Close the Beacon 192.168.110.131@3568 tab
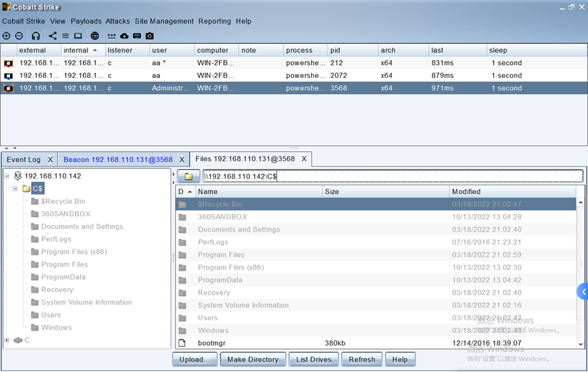The image size is (588, 372). [182, 160]
